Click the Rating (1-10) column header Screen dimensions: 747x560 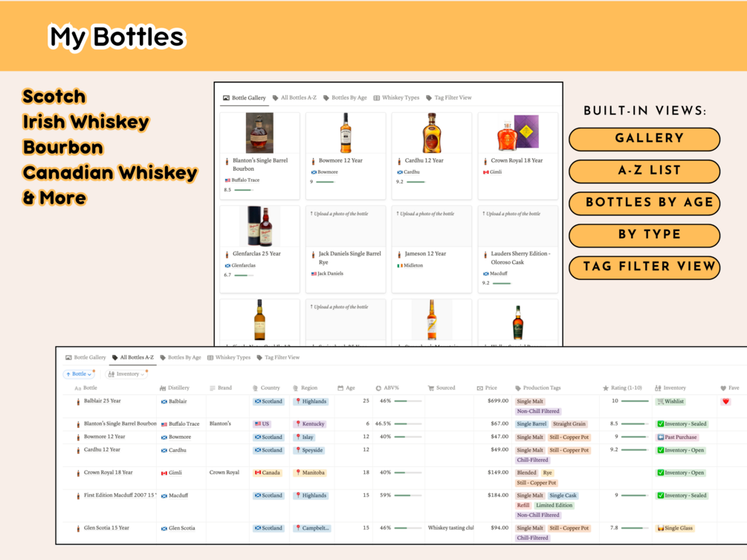(x=623, y=388)
